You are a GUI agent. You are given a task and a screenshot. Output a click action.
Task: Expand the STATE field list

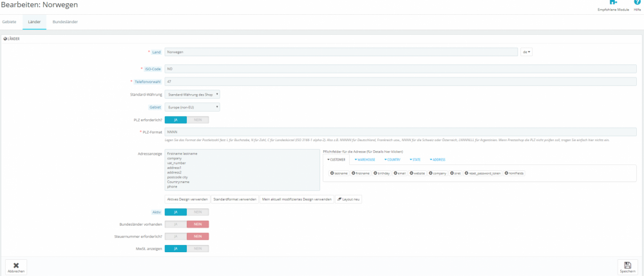[x=416, y=159]
